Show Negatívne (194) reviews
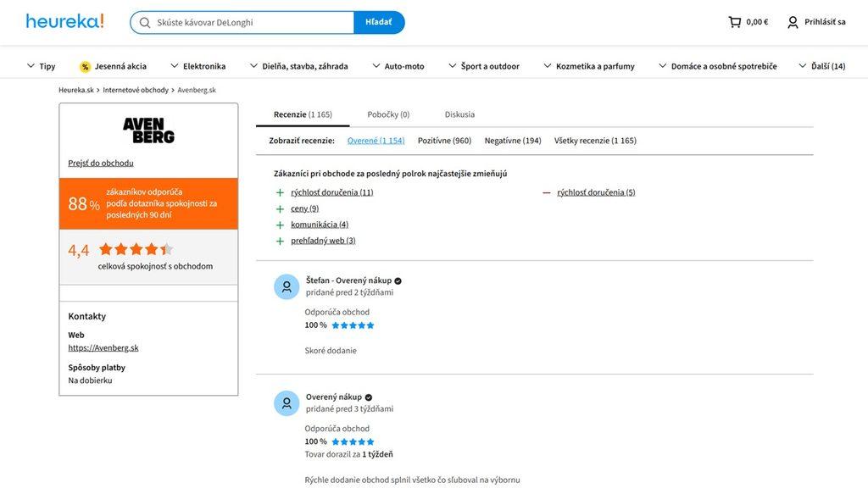Image resolution: width=868 pixels, height=494 pixels. pos(513,141)
